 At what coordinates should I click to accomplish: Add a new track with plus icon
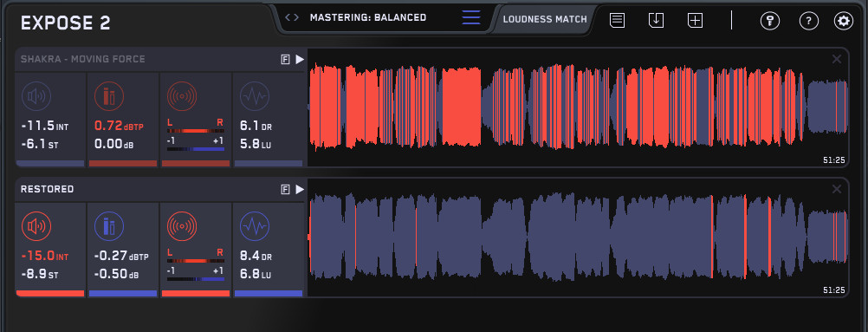[x=696, y=21]
